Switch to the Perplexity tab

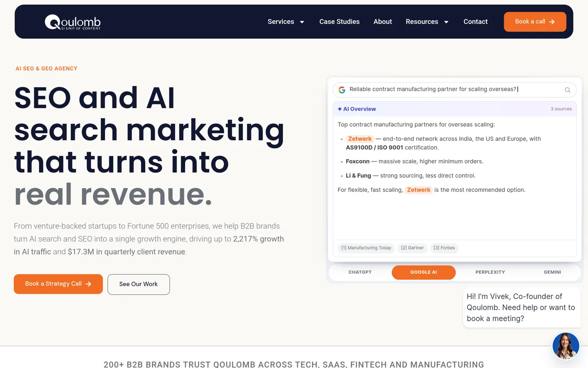point(490,272)
